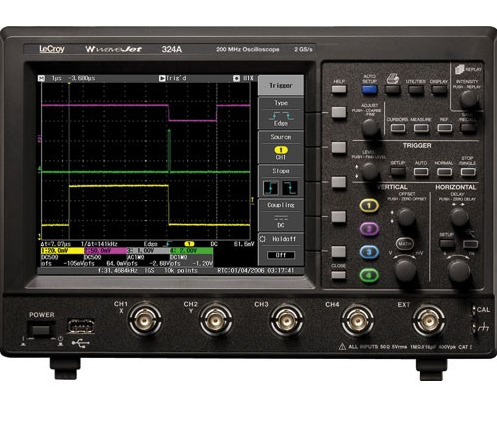
Task: Open the HORIZONTAL SETUP button
Action: (447, 244)
